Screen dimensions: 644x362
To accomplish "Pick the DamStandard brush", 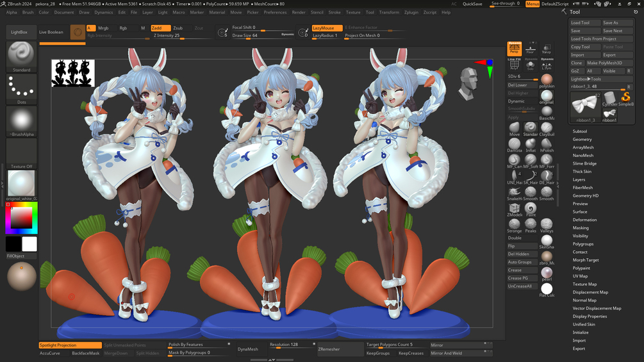I will tap(514, 144).
